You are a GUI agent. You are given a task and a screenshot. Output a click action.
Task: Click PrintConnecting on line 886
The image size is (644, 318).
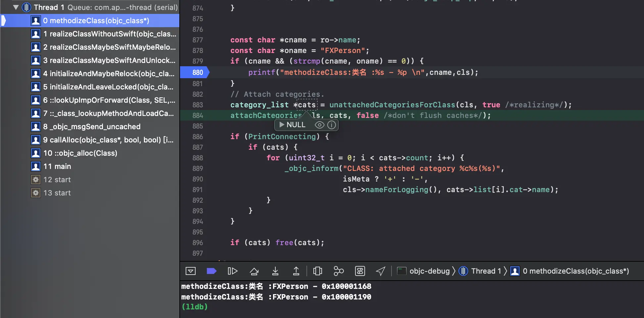[x=282, y=136]
